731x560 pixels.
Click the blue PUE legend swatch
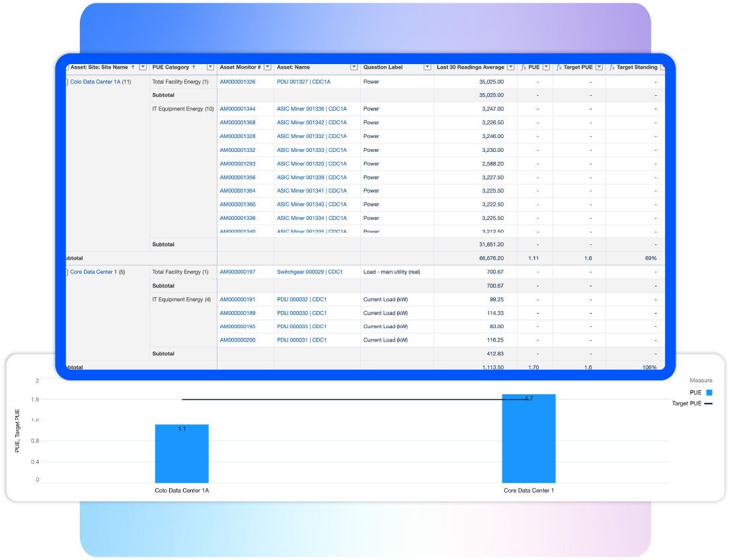pyautogui.click(x=709, y=392)
